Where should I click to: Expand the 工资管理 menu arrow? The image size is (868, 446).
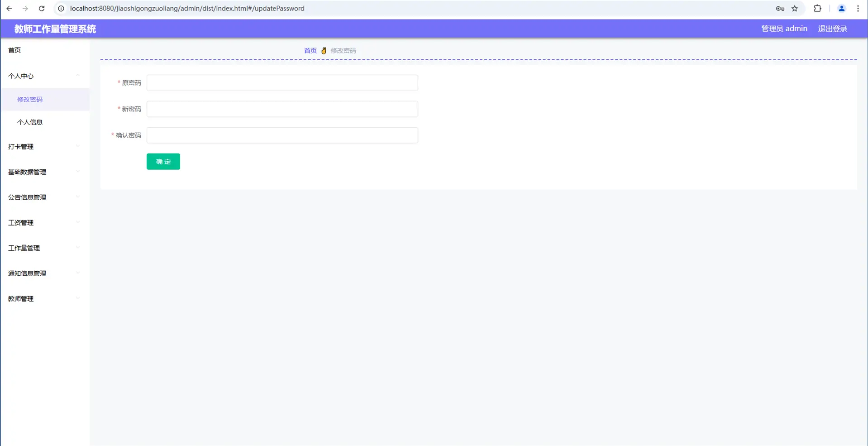pos(78,222)
